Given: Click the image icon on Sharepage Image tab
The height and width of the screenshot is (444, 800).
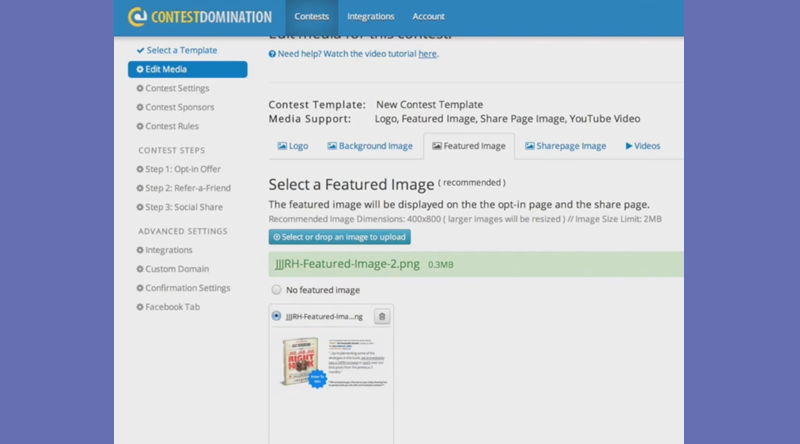Looking at the screenshot, I should pyautogui.click(x=530, y=146).
